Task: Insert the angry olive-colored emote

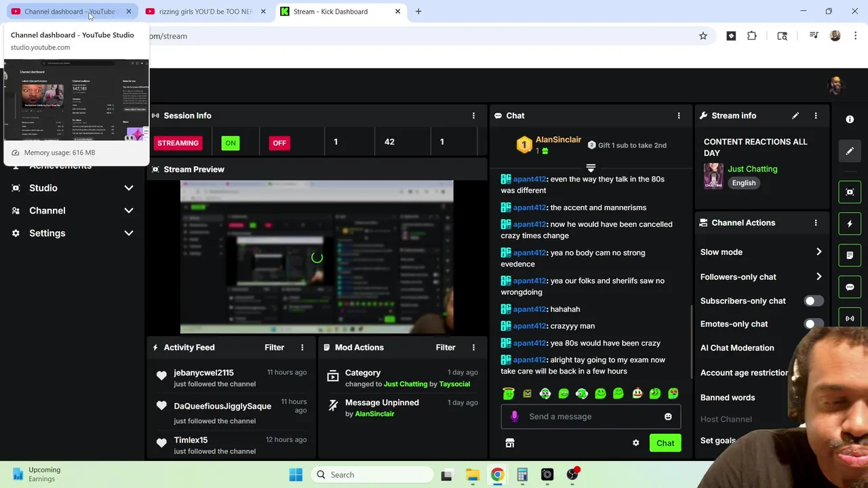Action: point(527,394)
